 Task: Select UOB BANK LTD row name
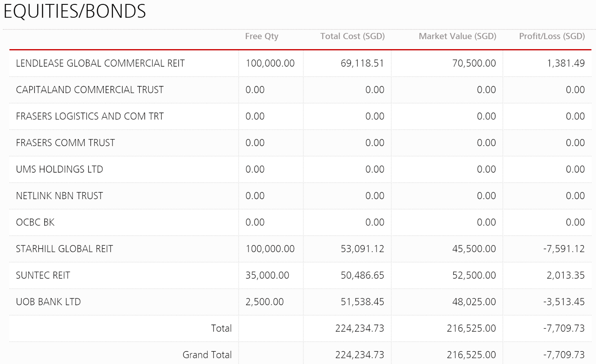coord(48,302)
